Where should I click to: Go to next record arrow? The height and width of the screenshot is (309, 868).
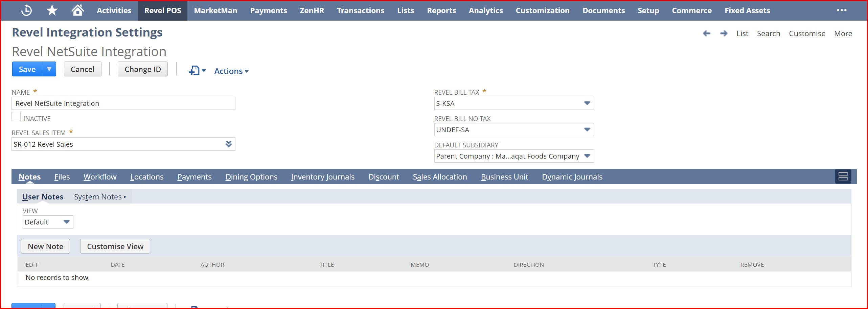(724, 33)
